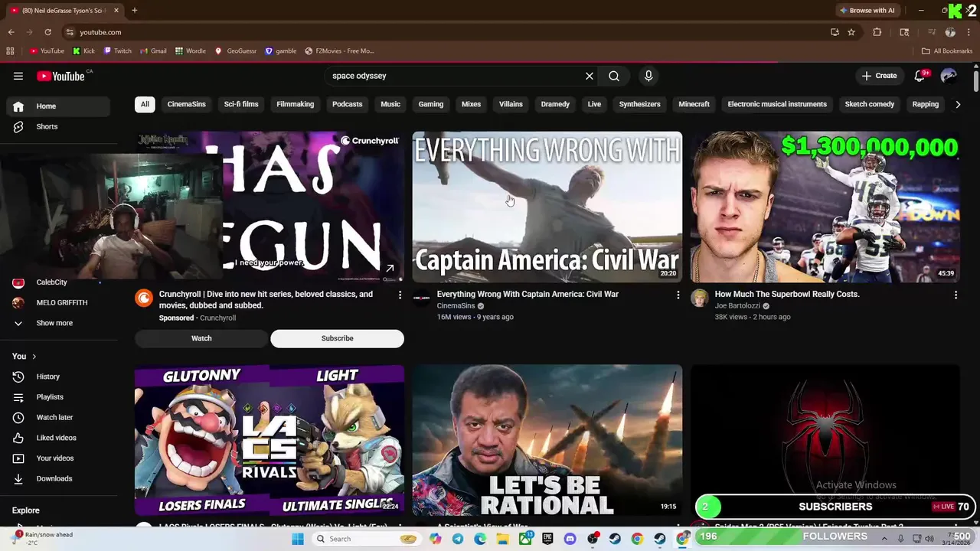Select the Synthesizers filter chip
Image resolution: width=980 pixels, height=551 pixels.
pos(639,104)
